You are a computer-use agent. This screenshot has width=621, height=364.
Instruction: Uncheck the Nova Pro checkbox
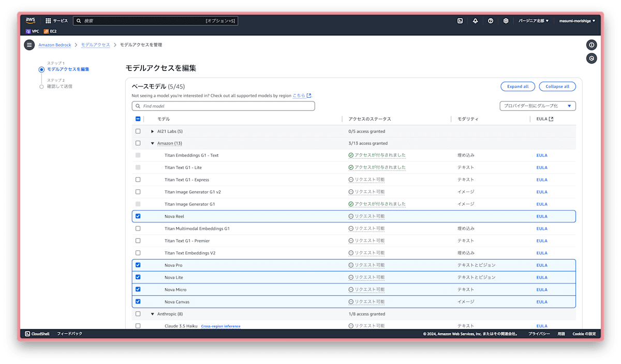(138, 265)
